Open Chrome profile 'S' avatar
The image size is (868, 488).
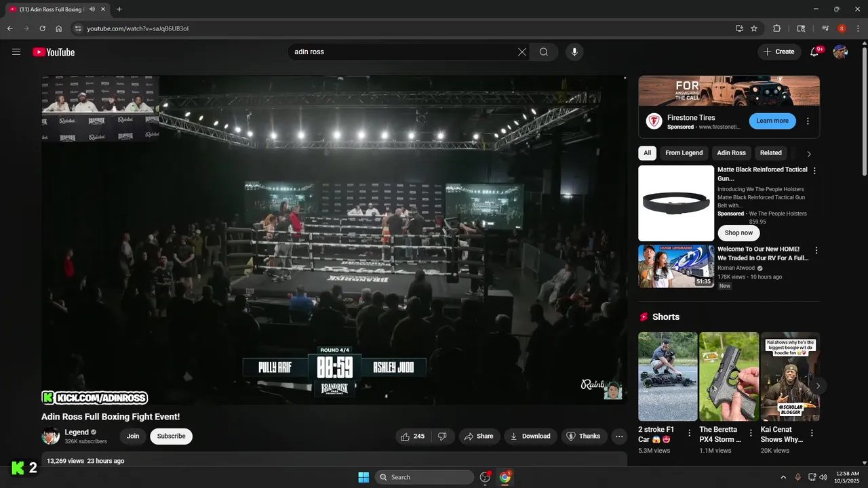pyautogui.click(x=842, y=28)
